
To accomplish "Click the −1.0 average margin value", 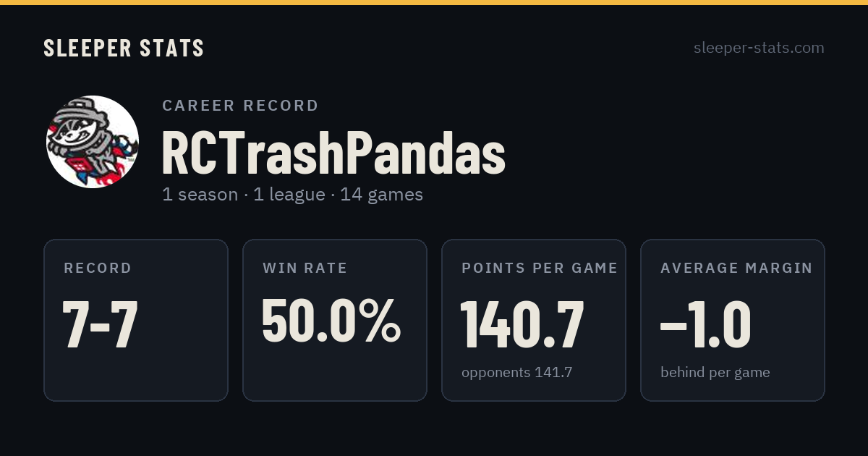I will click(x=706, y=325).
